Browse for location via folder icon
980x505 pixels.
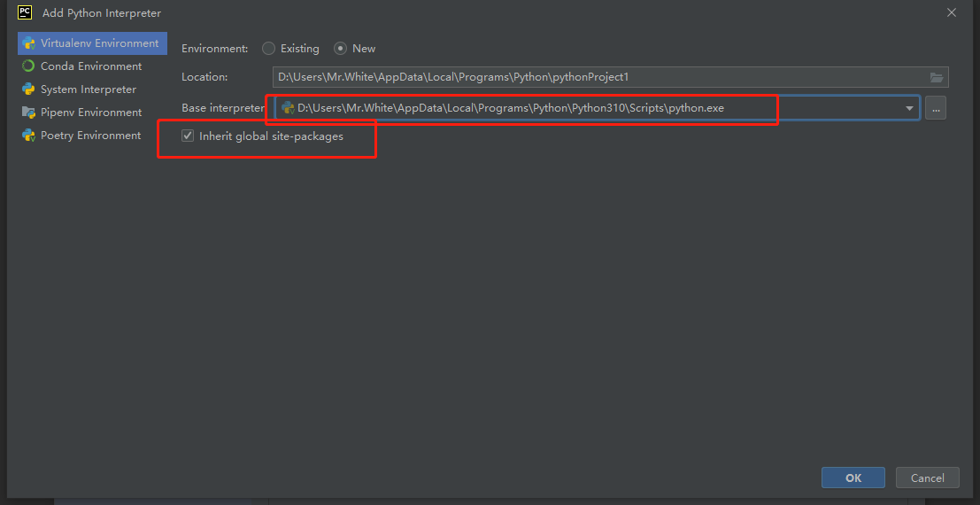936,77
